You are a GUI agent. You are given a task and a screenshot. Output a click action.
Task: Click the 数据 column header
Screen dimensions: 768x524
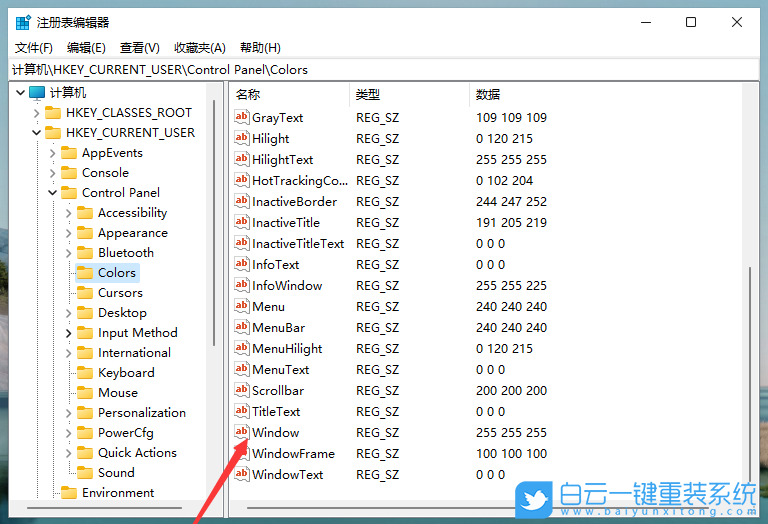606,95
